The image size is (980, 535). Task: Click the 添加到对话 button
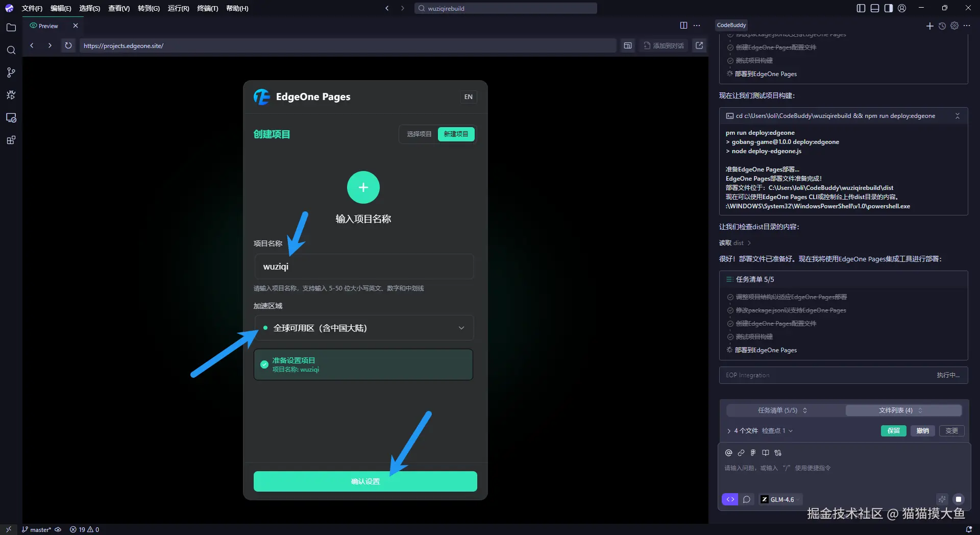[664, 45]
